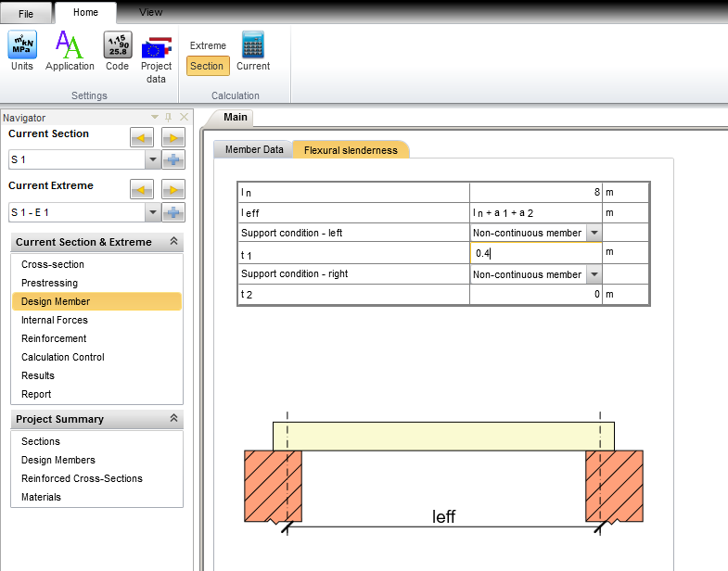Collapse Current Section & Extreme panel
Image resolution: width=728 pixels, height=571 pixels.
(173, 242)
